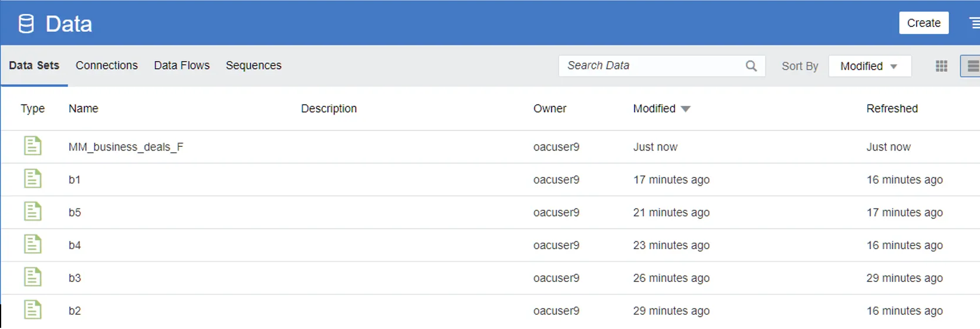
Task: Open the hamburger menu in header
Action: (x=974, y=23)
